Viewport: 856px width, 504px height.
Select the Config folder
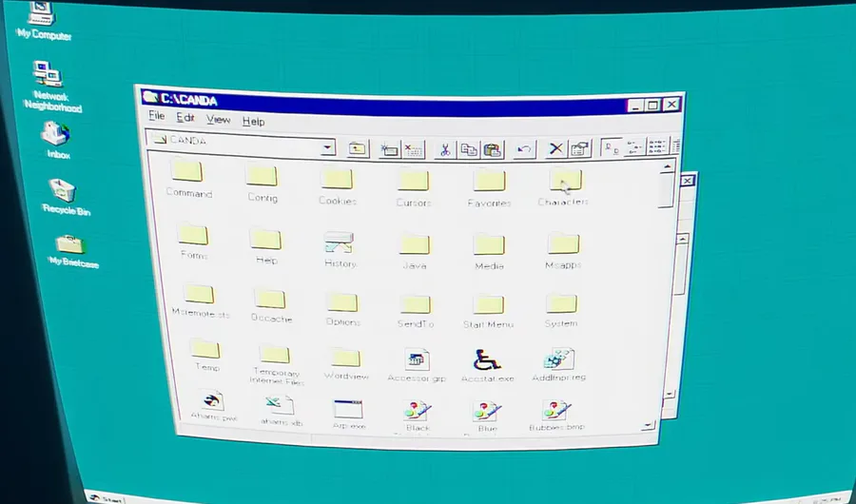coord(263,183)
